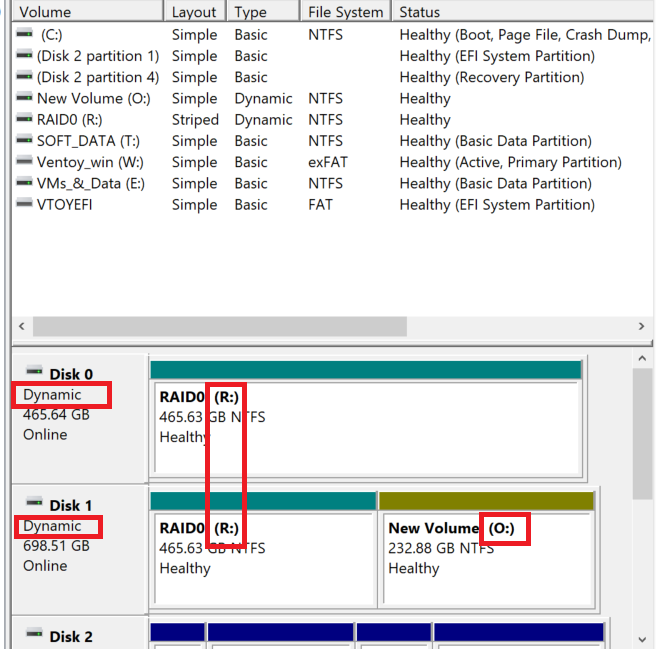Select the VTOYEFI volume name
Viewport: 656px width, 649px height.
click(x=64, y=205)
